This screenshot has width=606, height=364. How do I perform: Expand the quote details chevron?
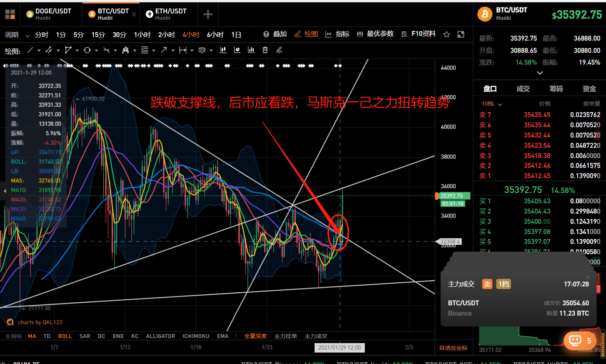(x=540, y=73)
